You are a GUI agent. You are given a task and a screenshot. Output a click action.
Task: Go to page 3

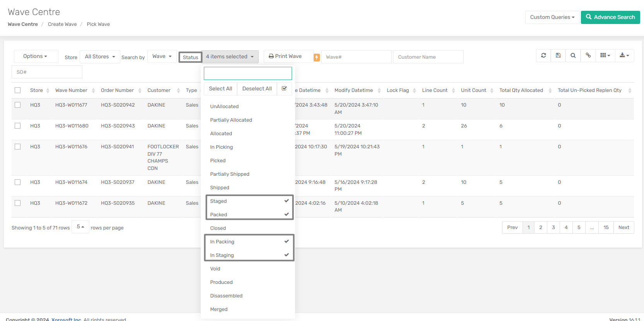click(553, 227)
